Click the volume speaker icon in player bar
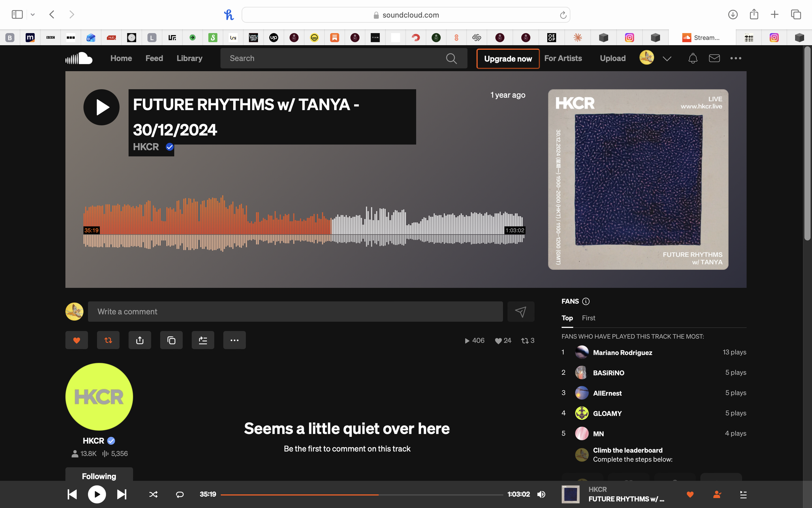812x508 pixels. 541,494
